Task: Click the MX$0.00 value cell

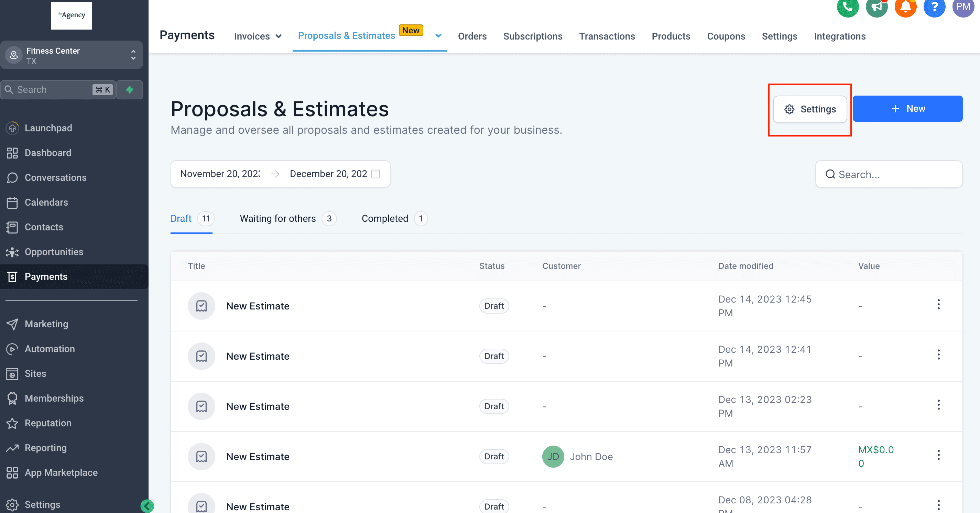Action: tap(876, 457)
